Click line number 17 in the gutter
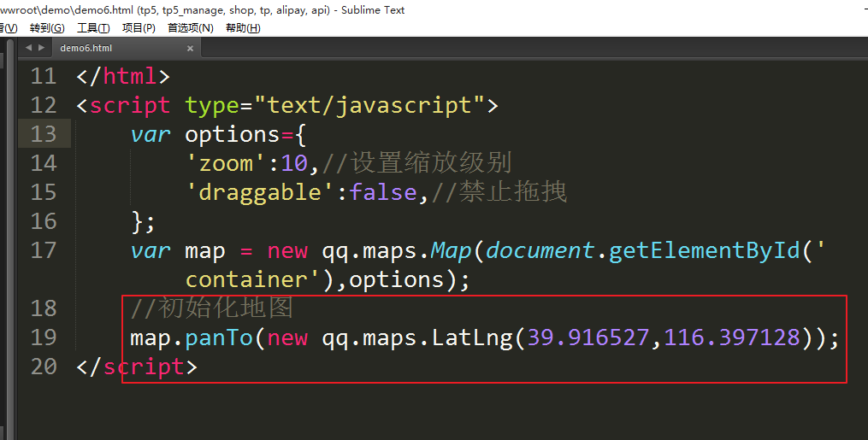Image resolution: width=868 pixels, height=440 pixels. pos(44,250)
